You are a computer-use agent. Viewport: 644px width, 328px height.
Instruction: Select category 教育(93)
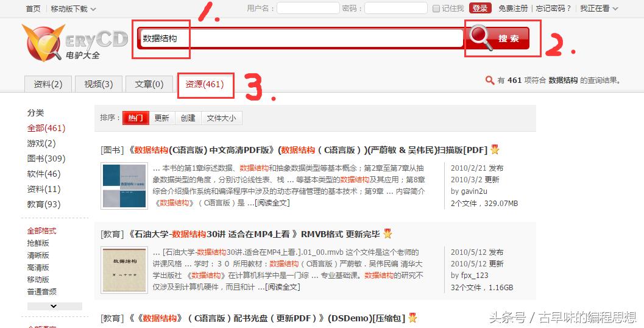(44, 204)
